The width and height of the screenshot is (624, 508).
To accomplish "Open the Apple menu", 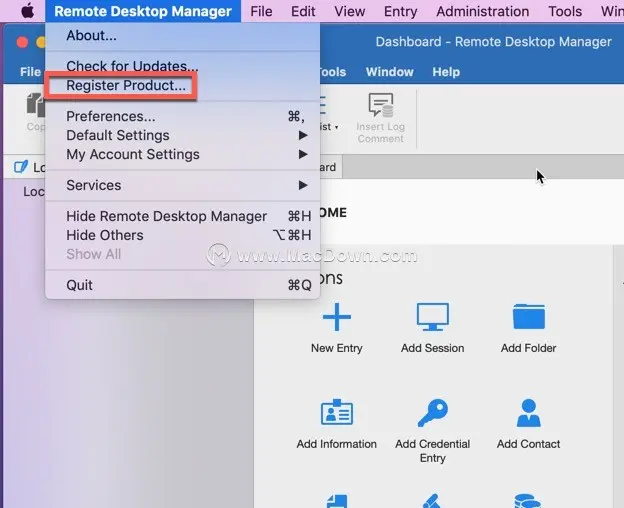I will pos(27,11).
